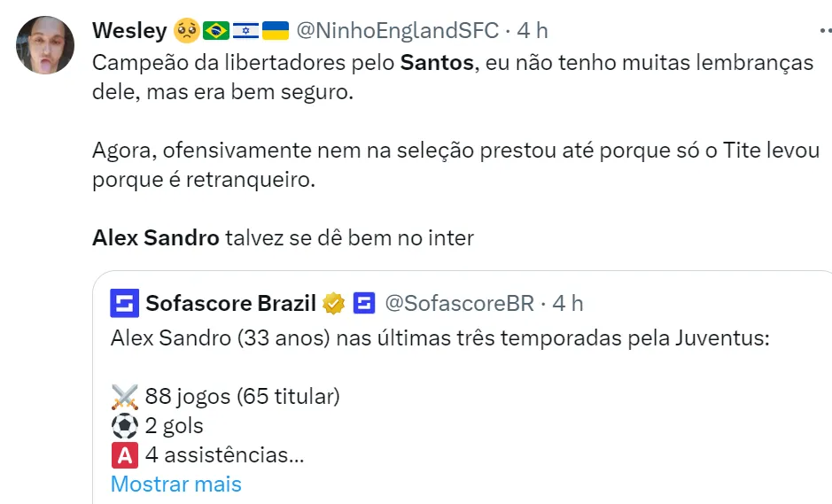Click the Wesley display name

(x=129, y=31)
